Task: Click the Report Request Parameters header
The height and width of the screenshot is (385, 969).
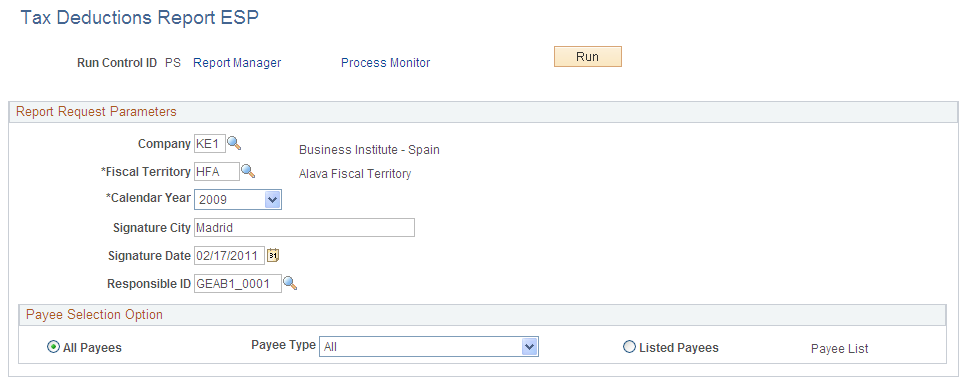Action: click(x=96, y=112)
